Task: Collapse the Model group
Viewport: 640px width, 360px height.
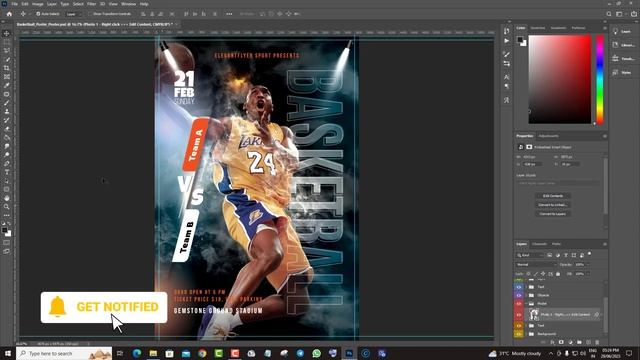Action: 526,304
